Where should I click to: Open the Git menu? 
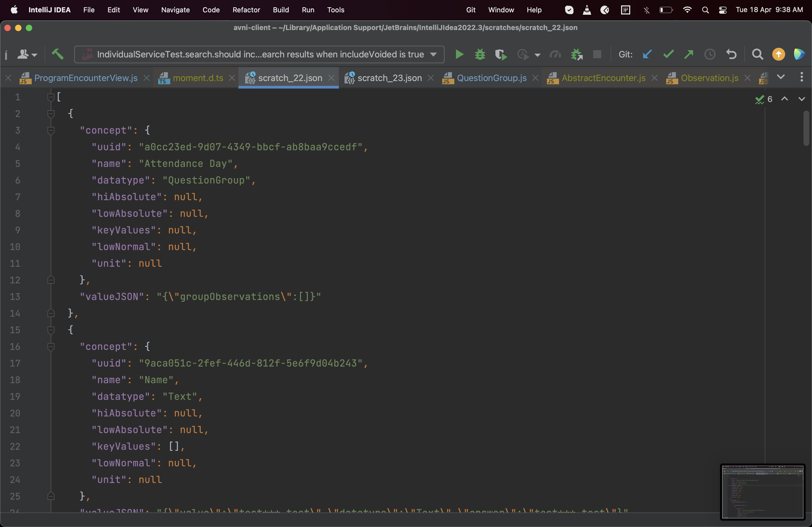471,10
